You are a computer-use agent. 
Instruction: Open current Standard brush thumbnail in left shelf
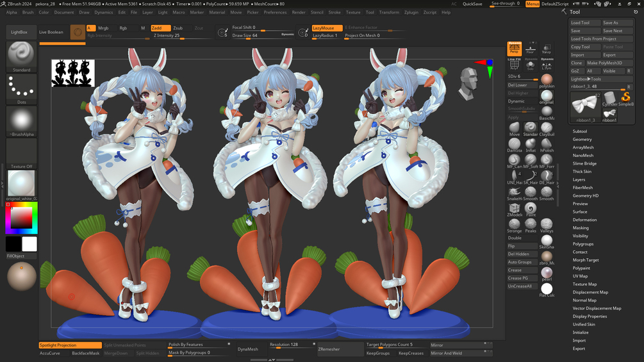click(21, 56)
